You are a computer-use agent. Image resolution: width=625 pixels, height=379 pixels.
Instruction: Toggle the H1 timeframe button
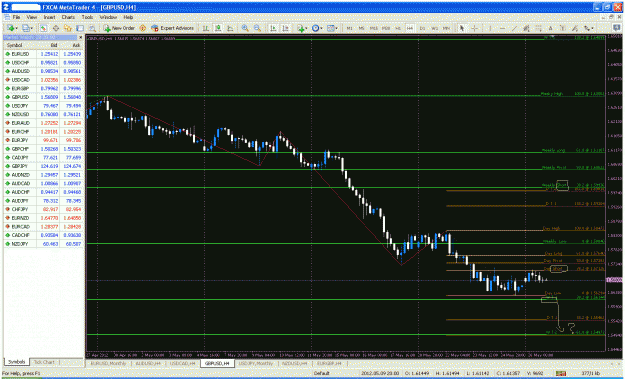pyautogui.click(x=398, y=28)
